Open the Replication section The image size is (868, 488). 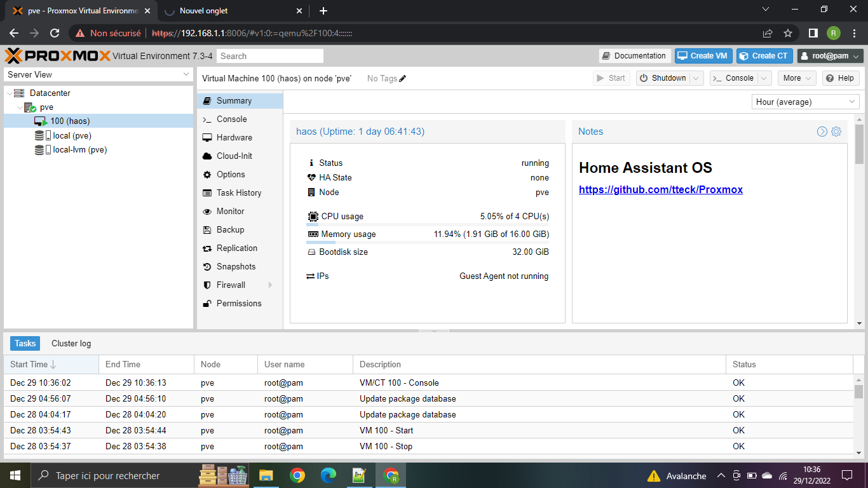click(240, 248)
